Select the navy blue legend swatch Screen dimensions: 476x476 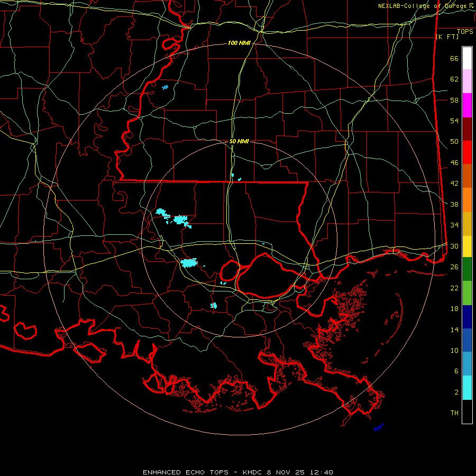click(x=467, y=317)
